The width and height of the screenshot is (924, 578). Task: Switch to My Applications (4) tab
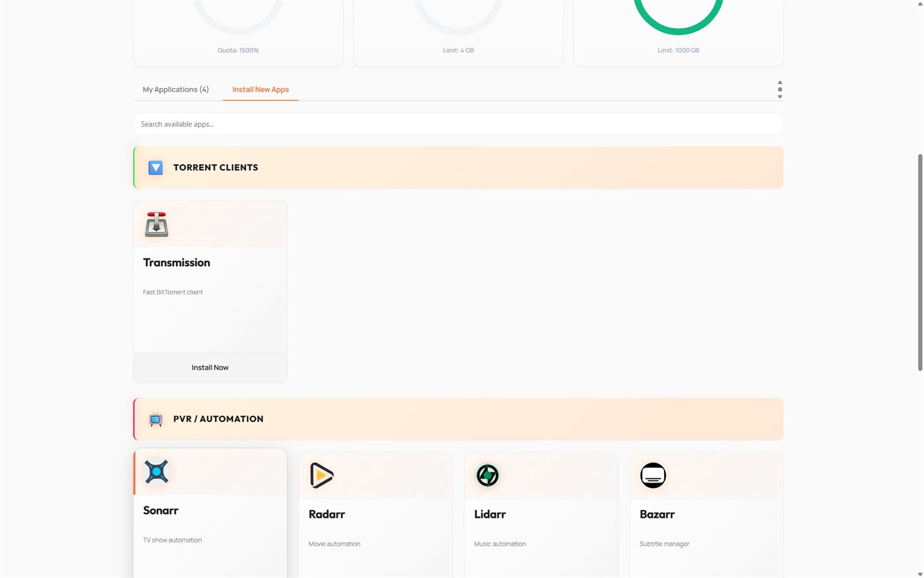pos(176,90)
